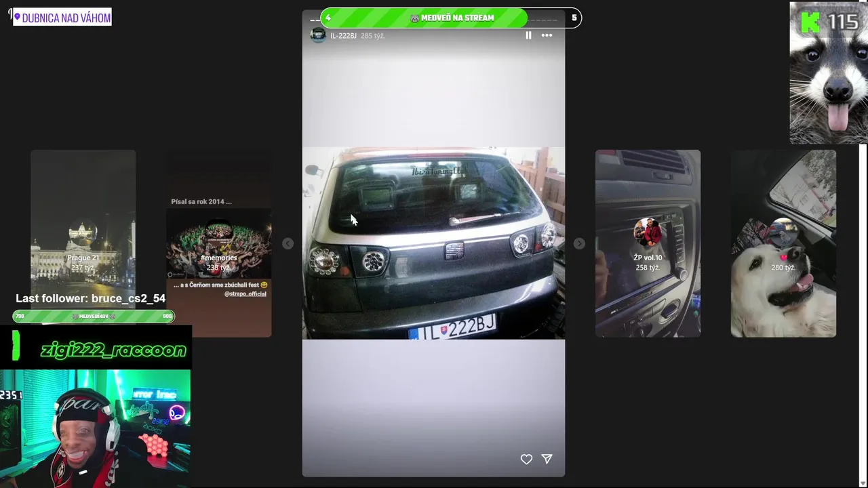Click the zigi222_raccoon channel name banner
This screenshot has height=488, width=868.
coord(113,350)
